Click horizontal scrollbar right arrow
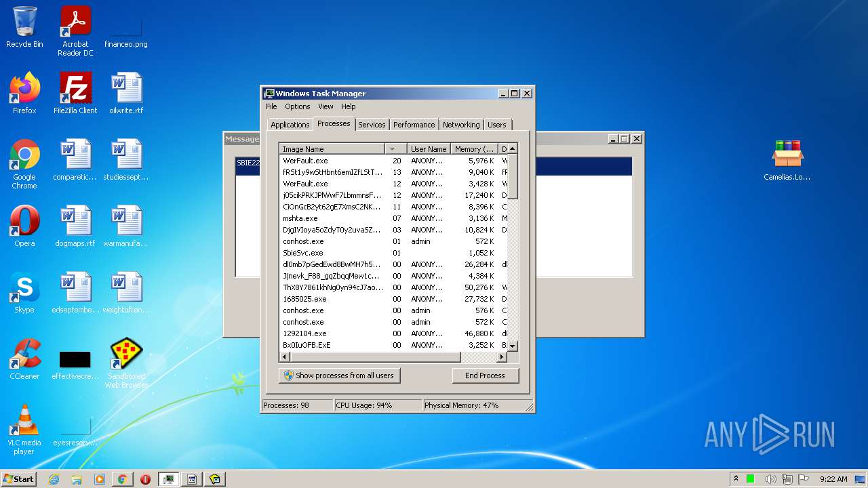The width and height of the screenshot is (868, 488). [x=502, y=357]
